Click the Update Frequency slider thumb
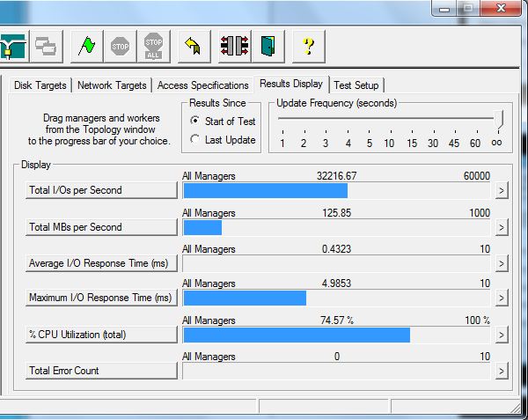 [x=498, y=121]
